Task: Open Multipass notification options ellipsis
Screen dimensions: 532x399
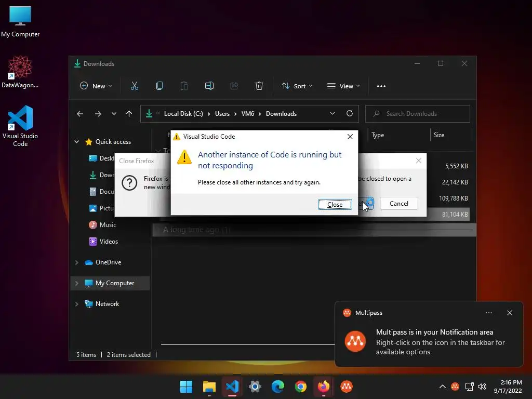Action: (x=489, y=313)
